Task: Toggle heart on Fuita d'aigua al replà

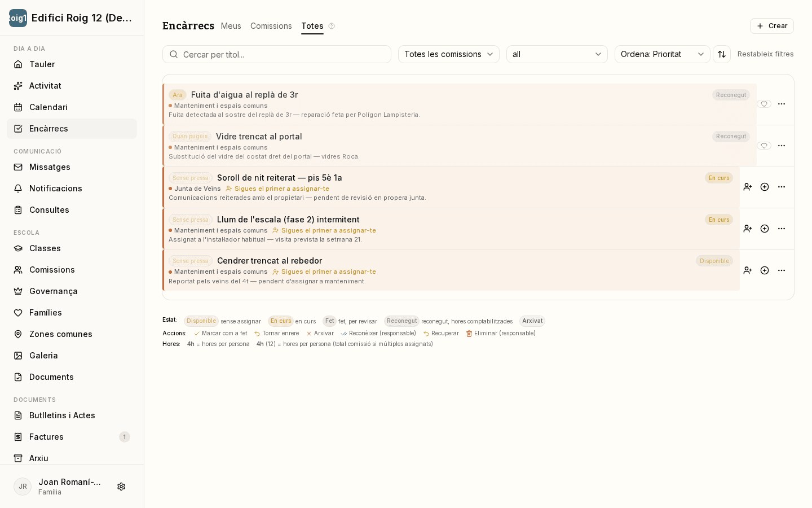Action: coord(764,104)
